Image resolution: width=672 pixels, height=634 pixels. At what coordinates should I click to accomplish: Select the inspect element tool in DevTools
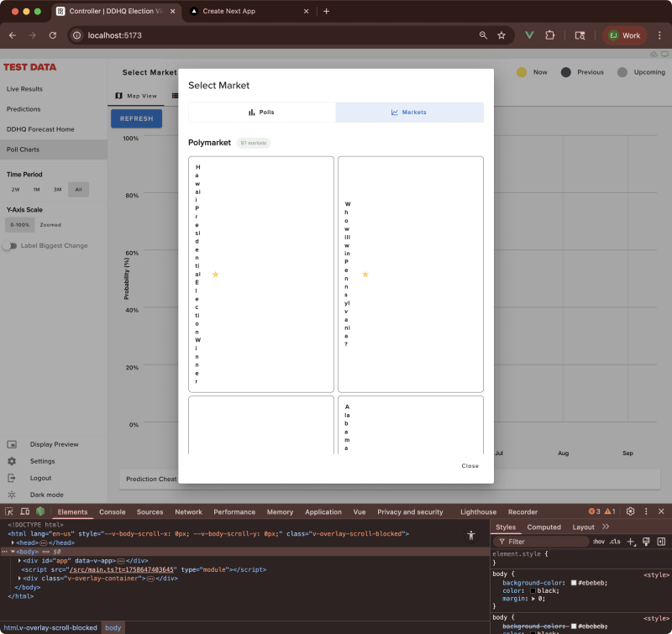pos(7,511)
